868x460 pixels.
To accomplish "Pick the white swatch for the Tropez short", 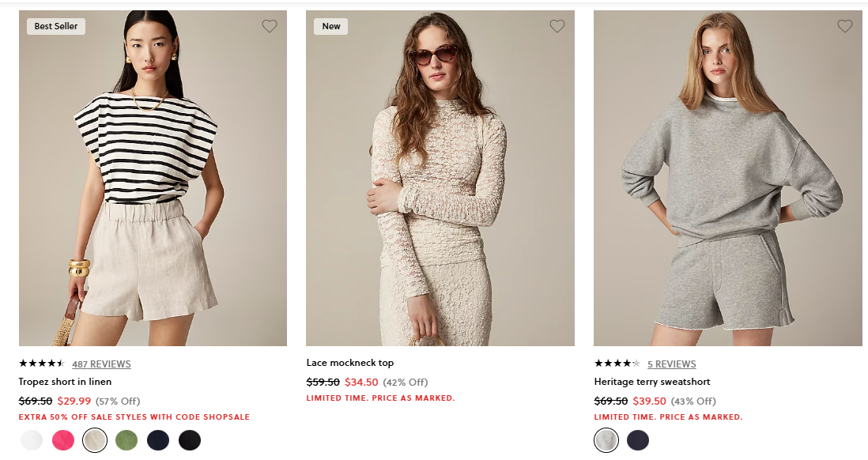I will tap(32, 439).
